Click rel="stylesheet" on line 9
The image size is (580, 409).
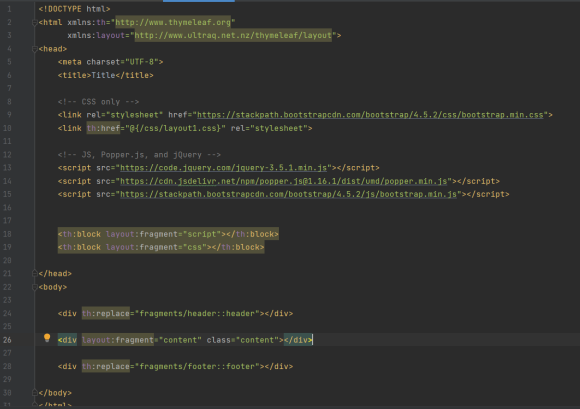pyautogui.click(x=125, y=115)
